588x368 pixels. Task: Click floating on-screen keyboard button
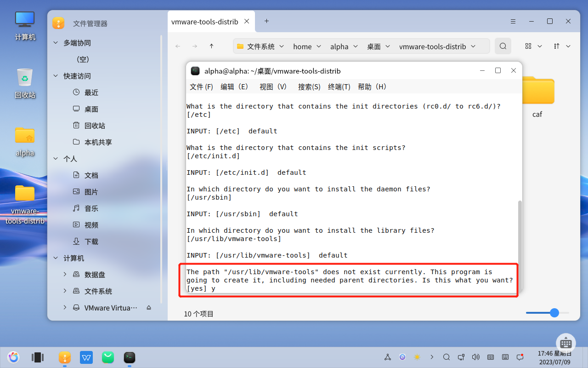point(566,344)
